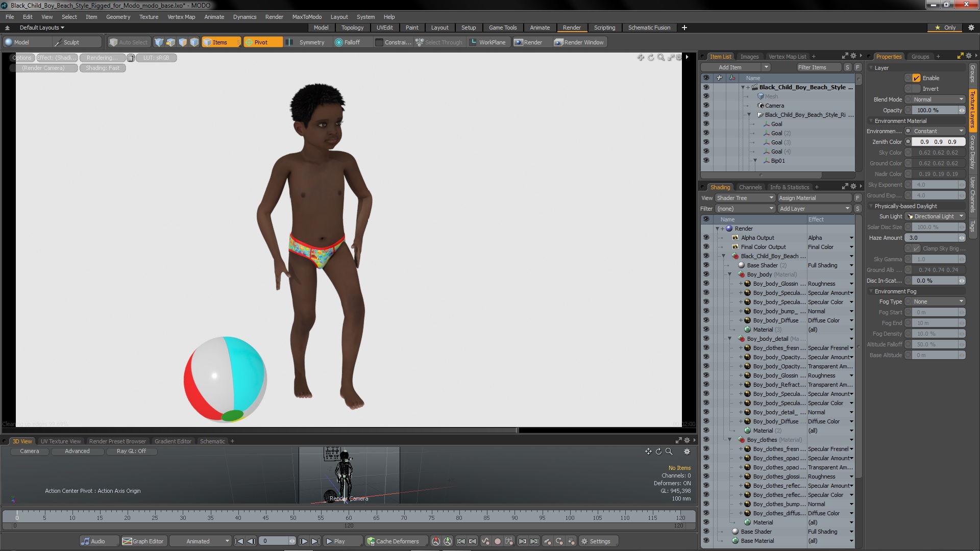Click the Advanced button in 3D view

coord(77,452)
